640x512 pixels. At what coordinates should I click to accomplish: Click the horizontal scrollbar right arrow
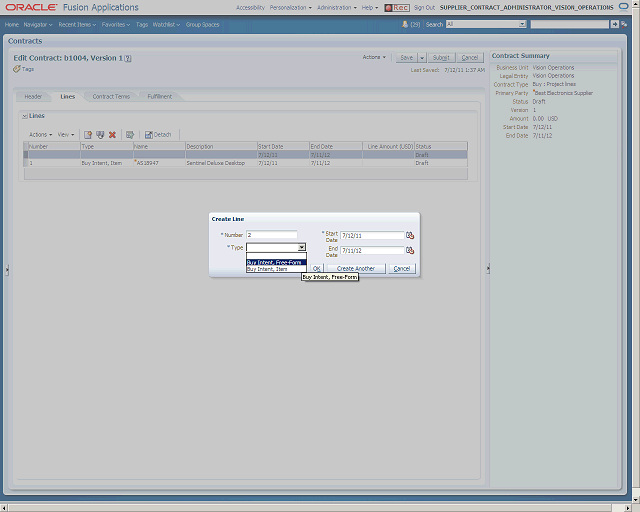(x=628, y=508)
